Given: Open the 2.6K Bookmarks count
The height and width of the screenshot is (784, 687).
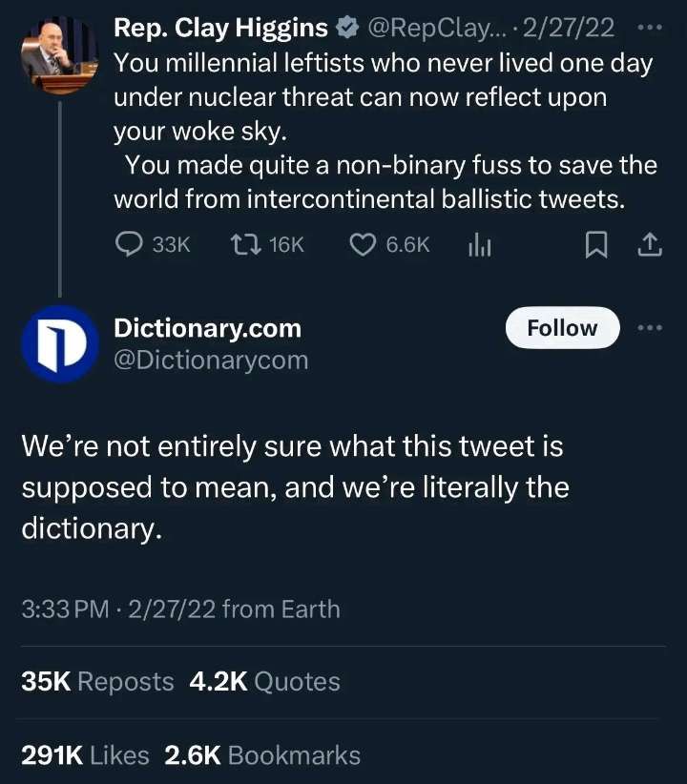Looking at the screenshot, I should point(262,756).
